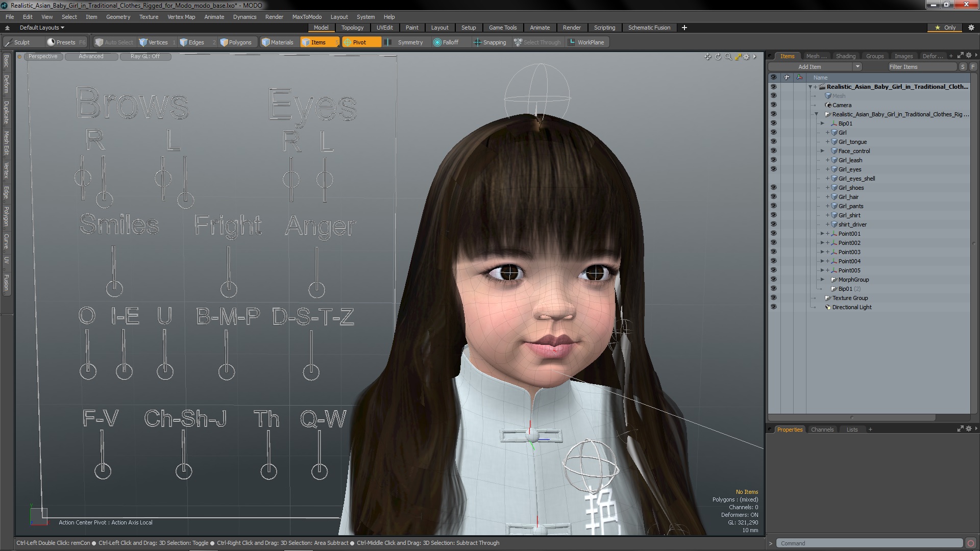Open layout settings gear top right
The image size is (980, 551).
971,28
